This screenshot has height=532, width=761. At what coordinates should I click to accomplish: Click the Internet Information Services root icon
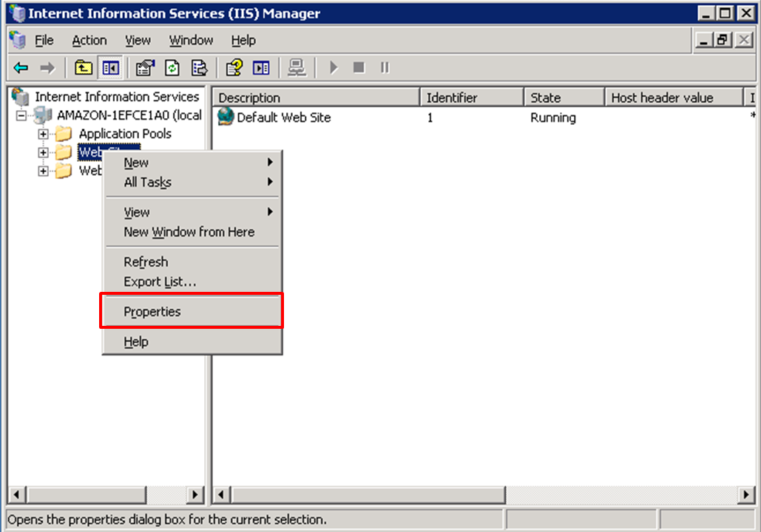[21, 97]
